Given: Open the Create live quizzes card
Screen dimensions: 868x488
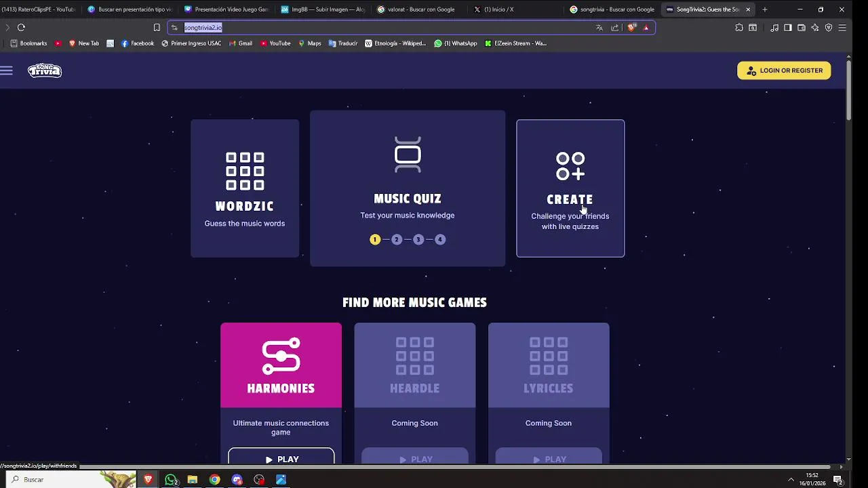Looking at the screenshot, I should (x=570, y=188).
